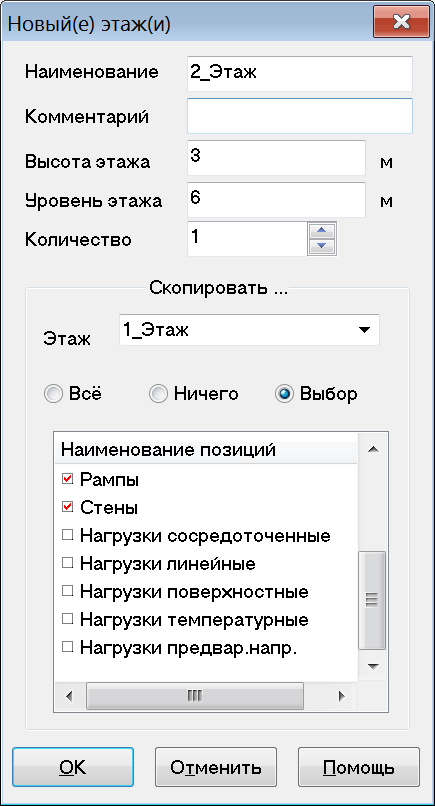
Task: Uncheck the Стены checkbox
Action: pos(67,508)
